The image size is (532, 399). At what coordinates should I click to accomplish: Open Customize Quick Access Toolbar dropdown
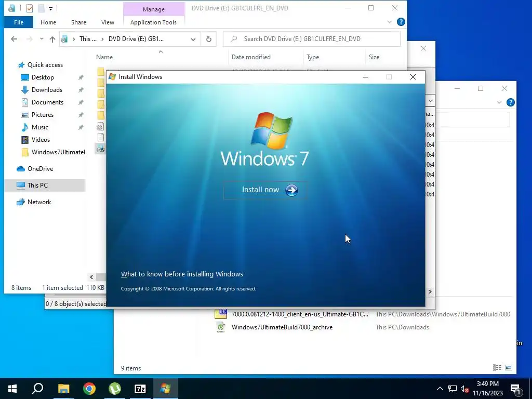coord(50,8)
